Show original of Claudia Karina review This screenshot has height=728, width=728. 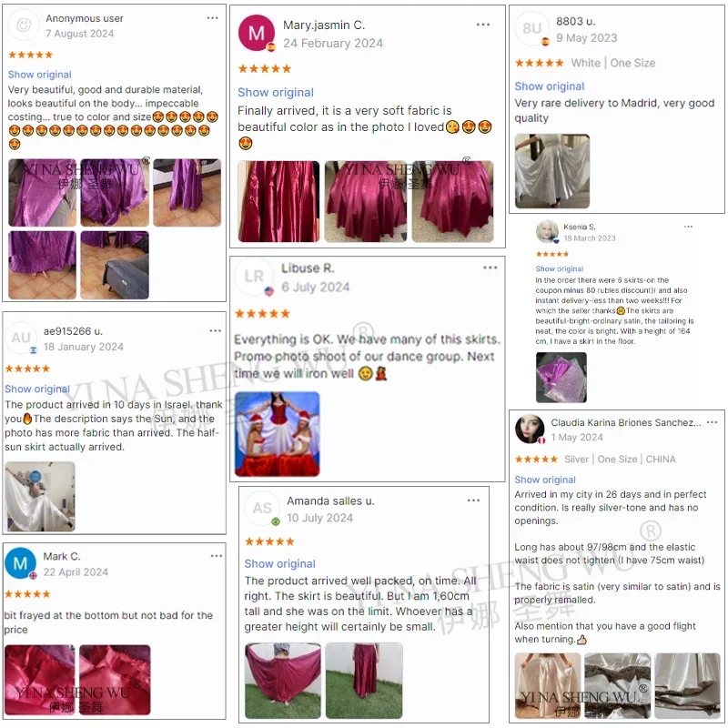pos(544,480)
